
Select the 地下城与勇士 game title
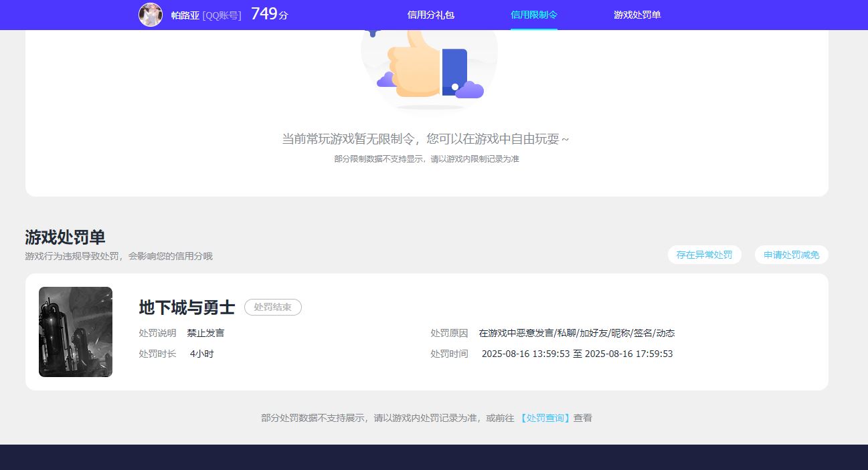(x=187, y=308)
